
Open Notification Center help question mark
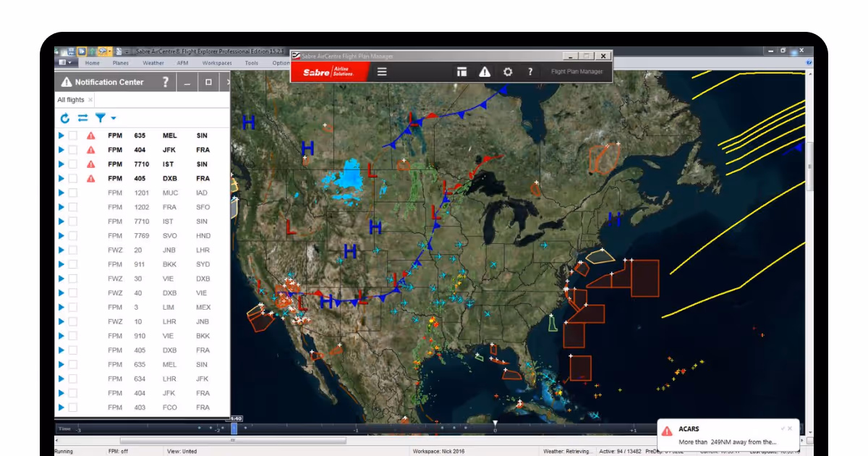point(165,82)
